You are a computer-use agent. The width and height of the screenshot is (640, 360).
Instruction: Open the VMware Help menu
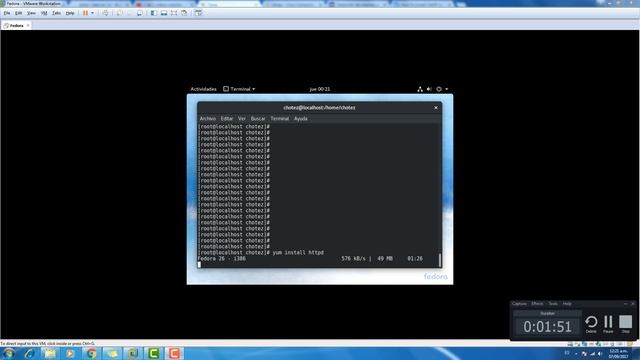click(70, 13)
